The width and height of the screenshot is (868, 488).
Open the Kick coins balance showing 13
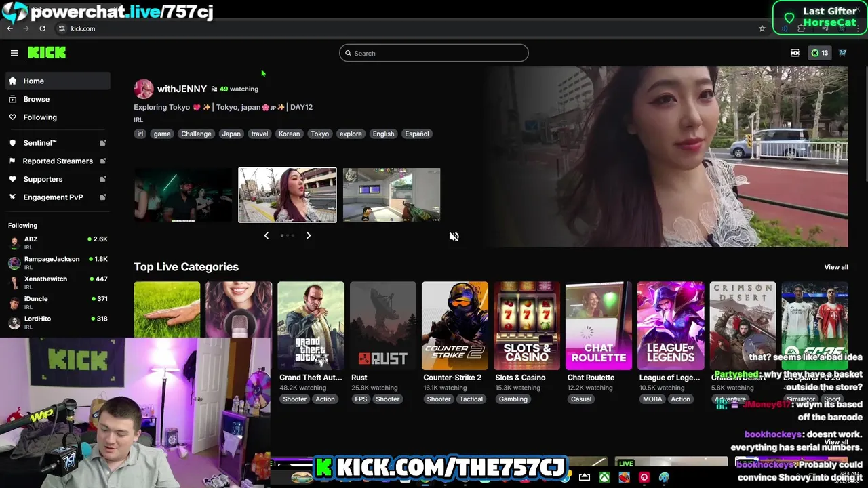(820, 53)
